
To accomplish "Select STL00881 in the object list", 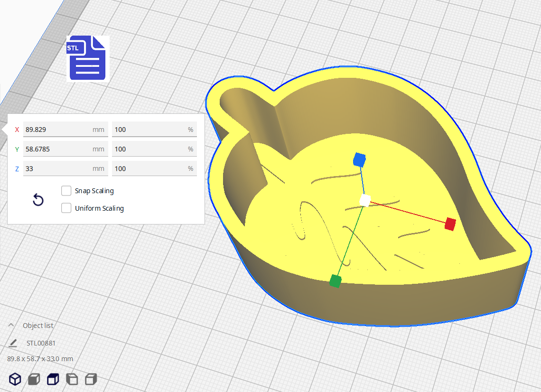I will (x=41, y=343).
